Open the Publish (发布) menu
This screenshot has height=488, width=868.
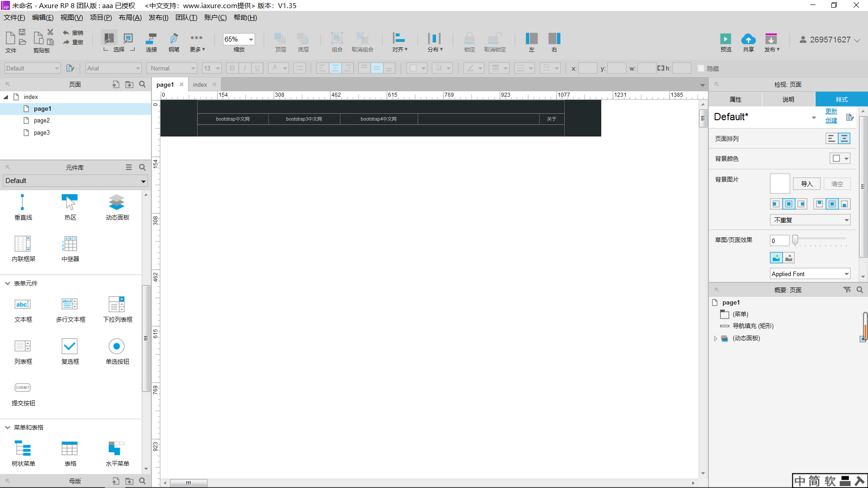pos(772,42)
